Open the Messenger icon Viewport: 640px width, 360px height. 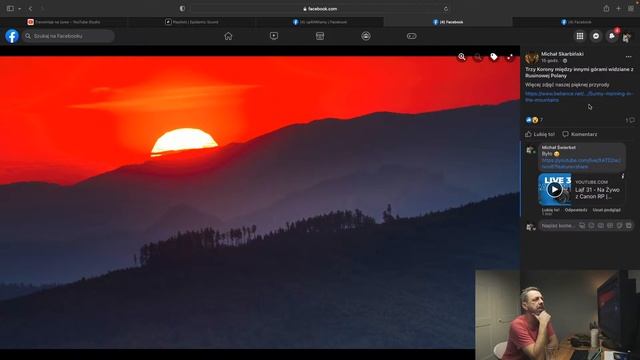point(596,36)
